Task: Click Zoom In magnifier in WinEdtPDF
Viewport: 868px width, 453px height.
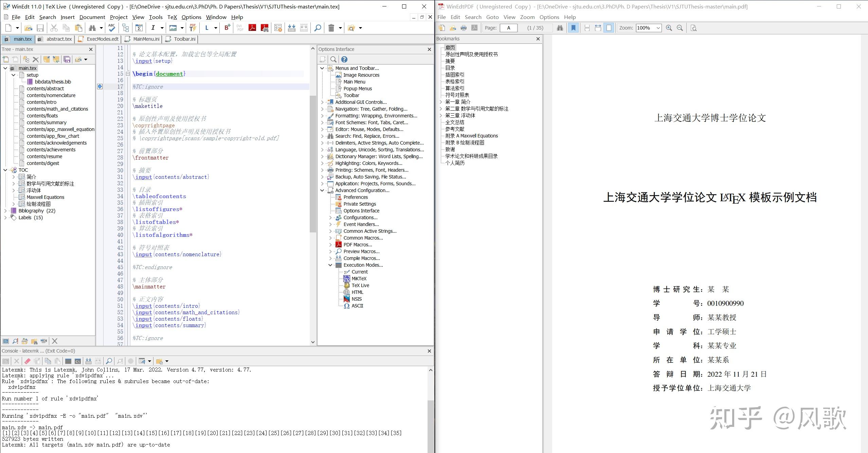Action: coord(669,28)
